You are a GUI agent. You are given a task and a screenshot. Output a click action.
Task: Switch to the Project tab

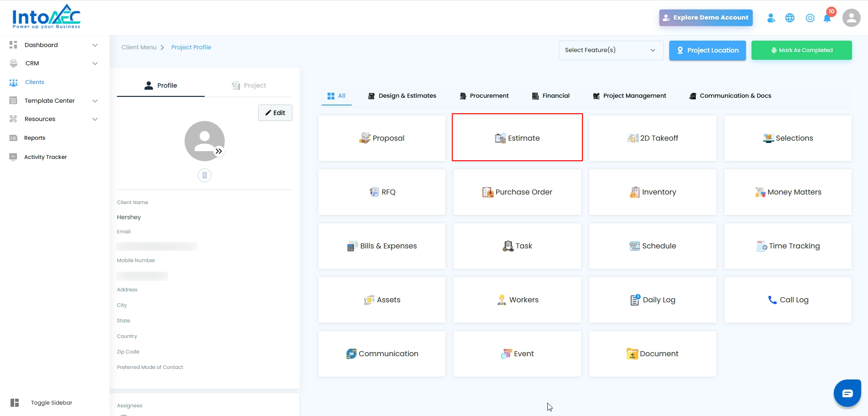click(x=249, y=85)
